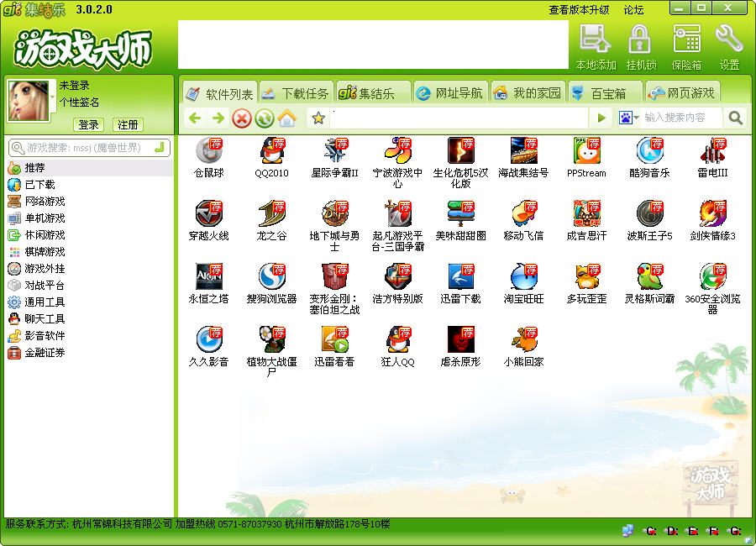Viewport: 756px width, 546px height.
Task: Open the 网页游戏 tab
Action: point(682,93)
